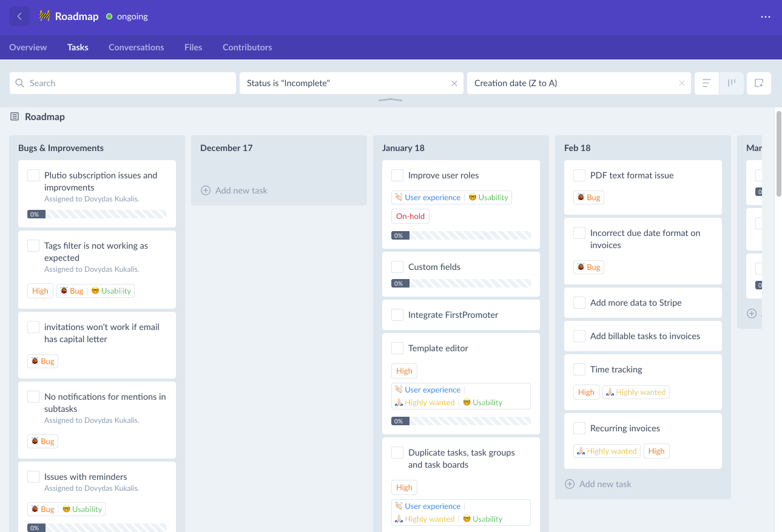Switch to the Conversations tab
This screenshot has height=532, width=782.
click(136, 47)
